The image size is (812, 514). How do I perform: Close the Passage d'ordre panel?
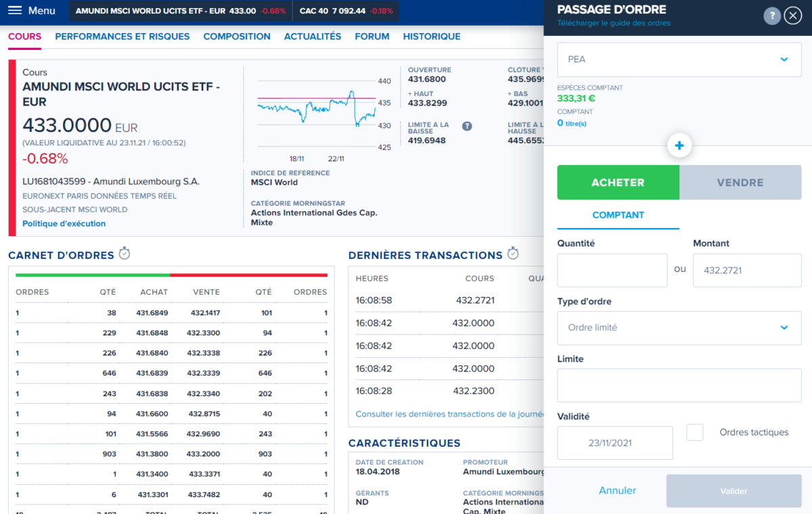(x=793, y=16)
